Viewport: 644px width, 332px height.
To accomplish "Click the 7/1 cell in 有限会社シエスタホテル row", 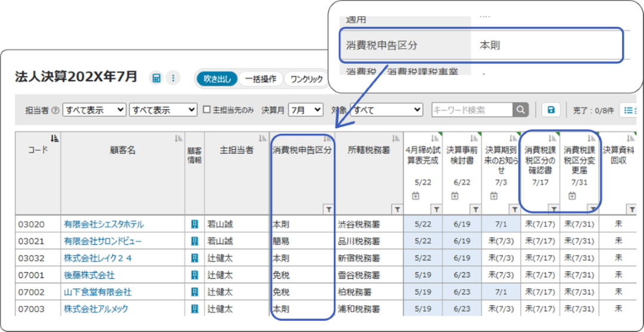I will (501, 224).
